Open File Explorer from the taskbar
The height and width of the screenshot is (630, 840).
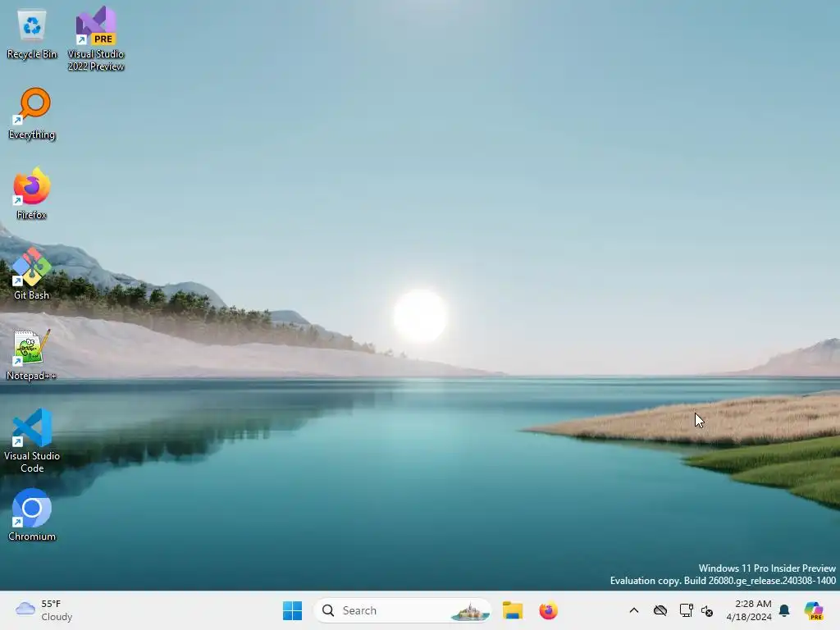click(x=513, y=610)
